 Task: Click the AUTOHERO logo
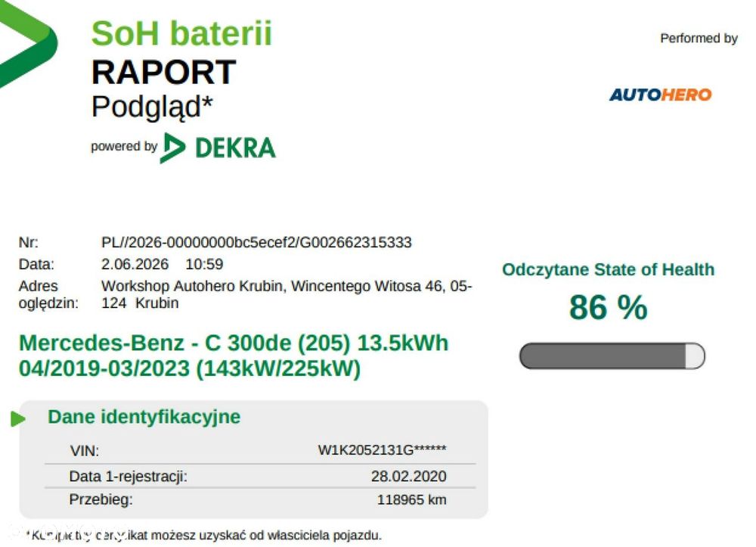661,95
